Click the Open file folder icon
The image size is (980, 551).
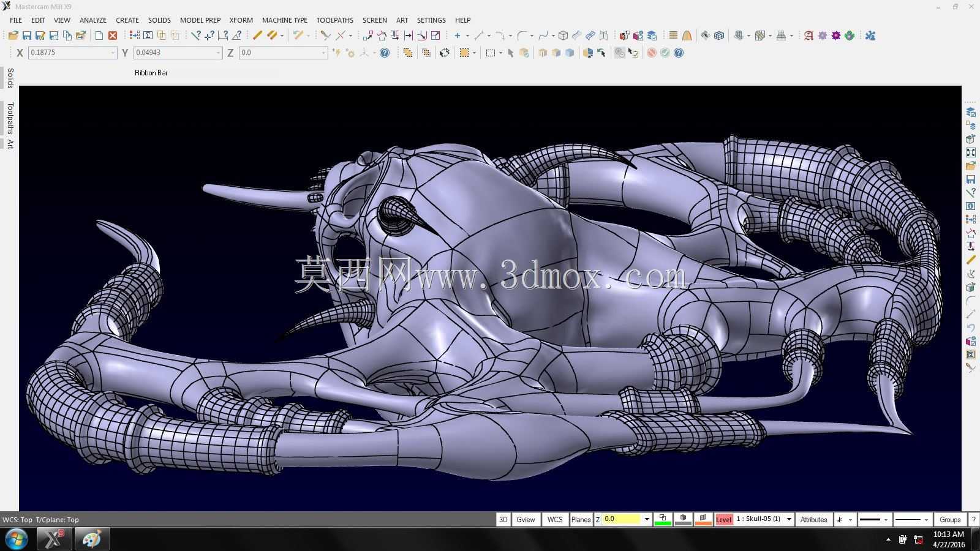(x=13, y=36)
